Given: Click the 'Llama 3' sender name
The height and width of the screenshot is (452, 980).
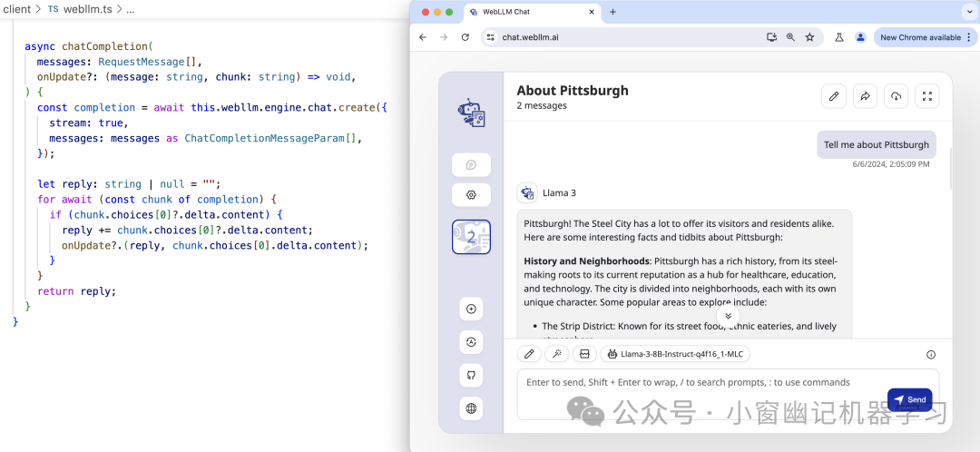Looking at the screenshot, I should (559, 192).
